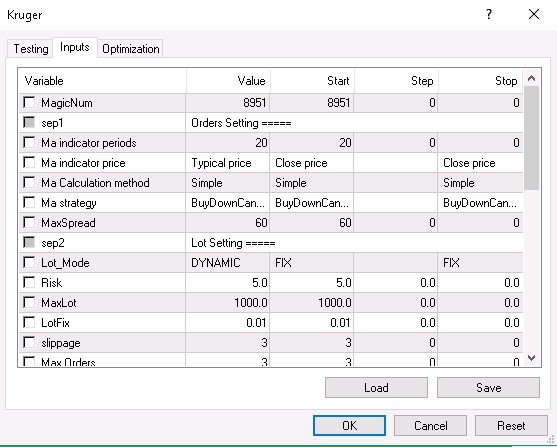Select the Lot_Mode checkbox

(x=29, y=263)
